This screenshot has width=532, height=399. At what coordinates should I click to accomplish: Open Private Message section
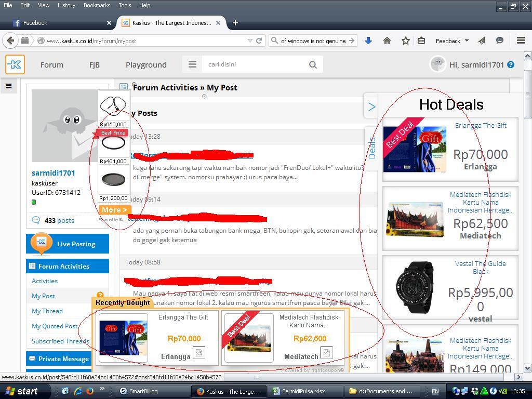tap(59, 358)
